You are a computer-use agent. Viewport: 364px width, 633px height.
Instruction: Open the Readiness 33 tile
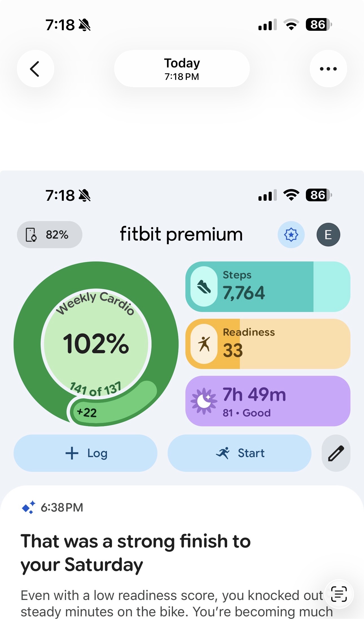click(268, 344)
